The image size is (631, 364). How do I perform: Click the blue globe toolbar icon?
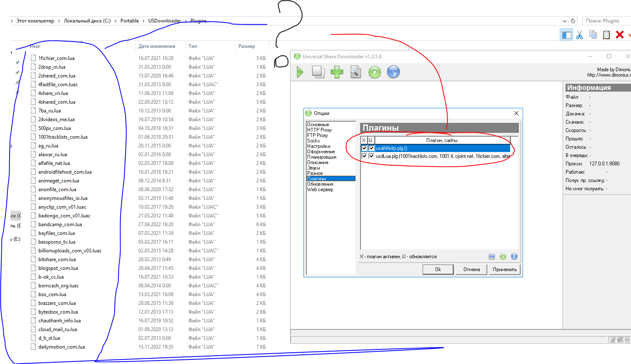point(393,72)
